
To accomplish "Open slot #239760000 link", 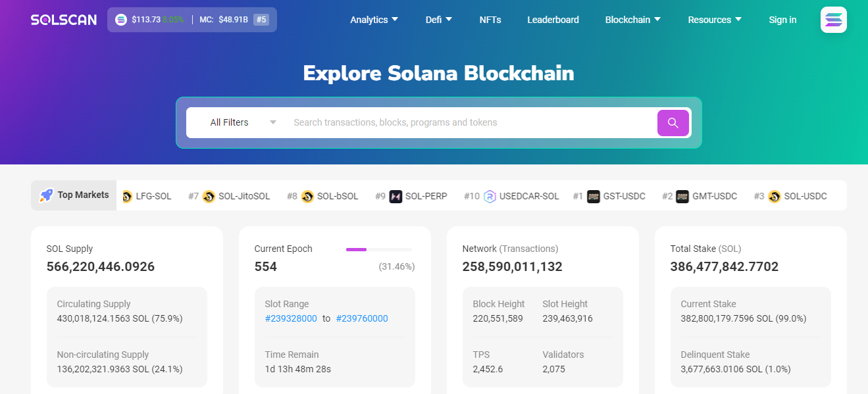I will click(x=362, y=318).
